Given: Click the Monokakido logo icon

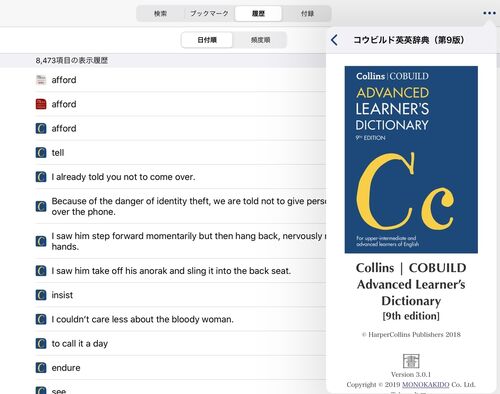Looking at the screenshot, I should [411, 361].
